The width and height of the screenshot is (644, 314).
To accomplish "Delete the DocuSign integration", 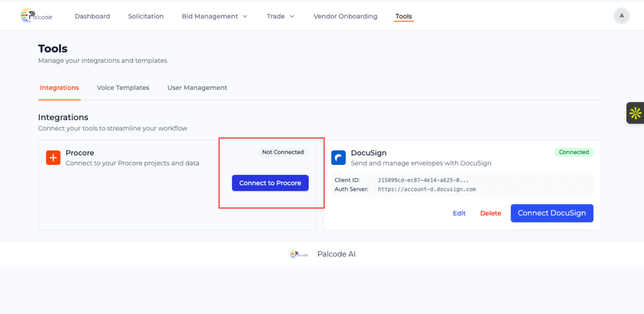I will [491, 213].
